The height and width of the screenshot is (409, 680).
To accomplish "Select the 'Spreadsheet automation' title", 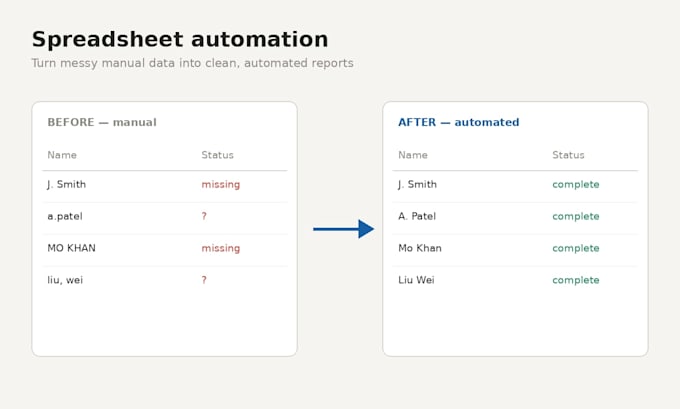I will [180, 39].
